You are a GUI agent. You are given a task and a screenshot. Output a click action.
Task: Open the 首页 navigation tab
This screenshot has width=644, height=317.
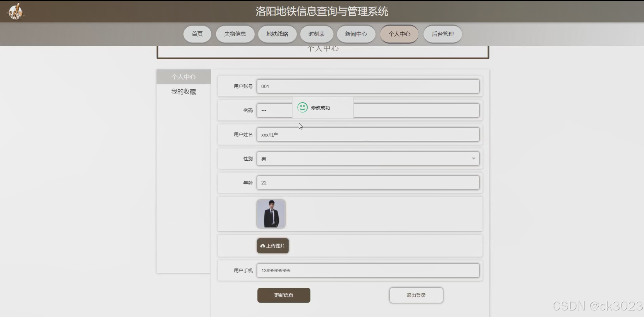(x=197, y=34)
